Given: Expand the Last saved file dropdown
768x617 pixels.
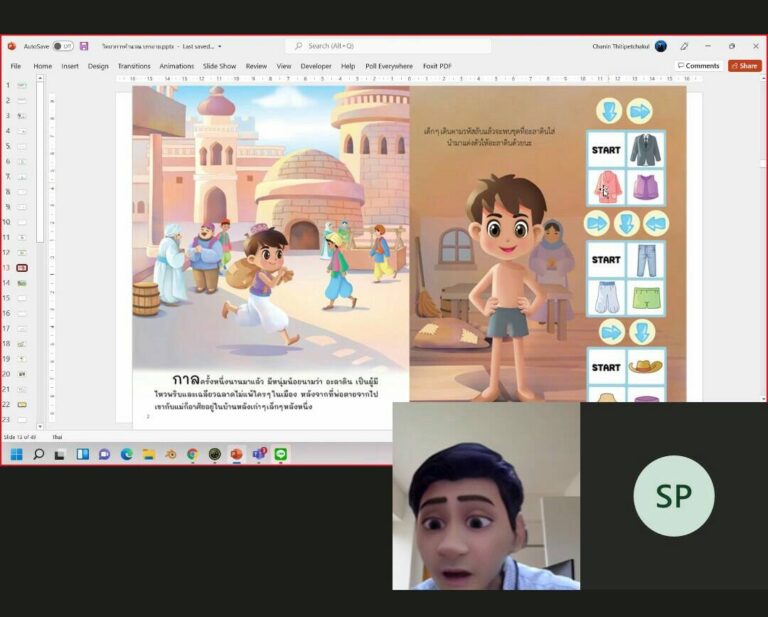Looking at the screenshot, I should tap(219, 46).
